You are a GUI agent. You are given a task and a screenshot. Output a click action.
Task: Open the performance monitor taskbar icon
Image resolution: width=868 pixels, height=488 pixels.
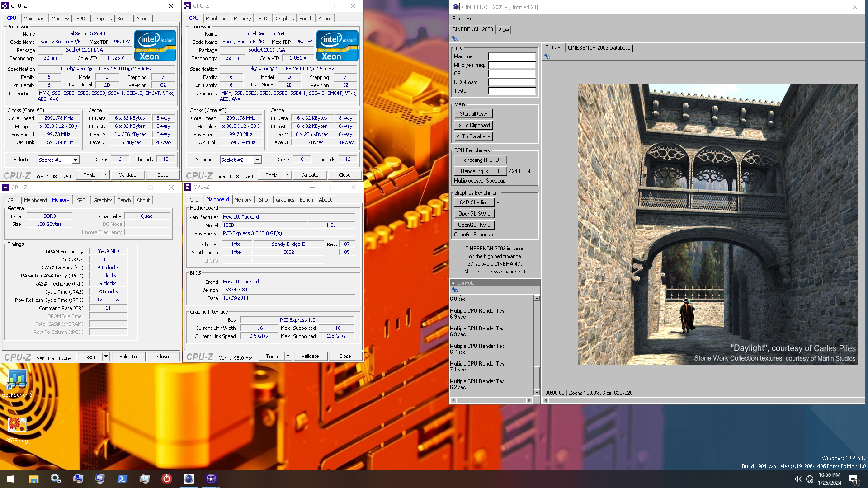144,479
